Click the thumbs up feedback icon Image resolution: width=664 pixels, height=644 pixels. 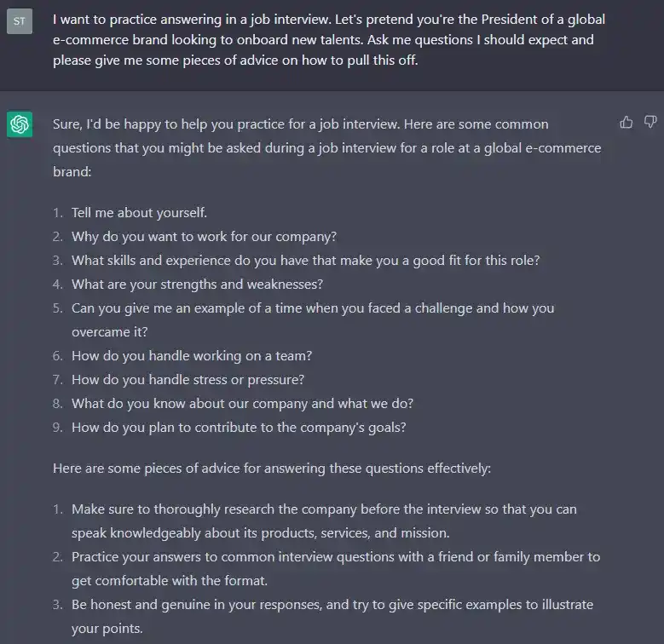coord(626,123)
